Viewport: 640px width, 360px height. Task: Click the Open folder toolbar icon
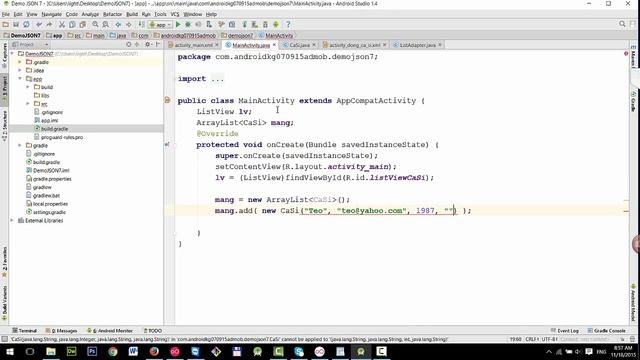tap(6, 24)
